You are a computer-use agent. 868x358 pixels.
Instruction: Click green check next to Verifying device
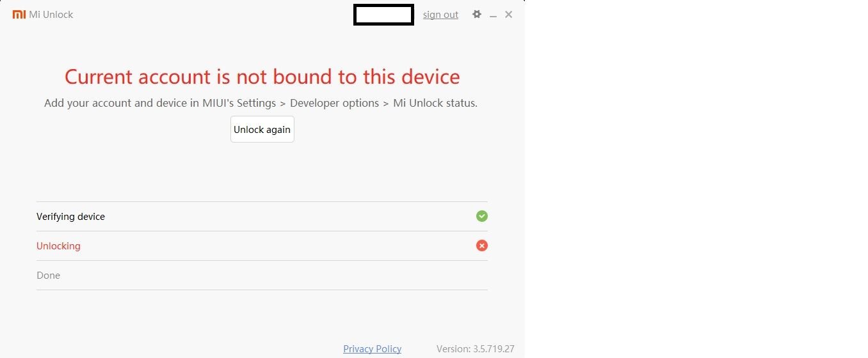point(482,216)
